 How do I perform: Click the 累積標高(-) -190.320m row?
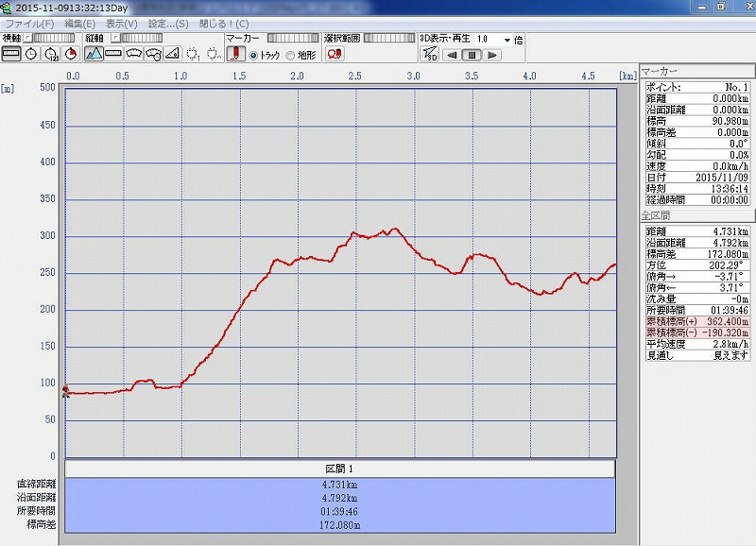pyautogui.click(x=697, y=333)
